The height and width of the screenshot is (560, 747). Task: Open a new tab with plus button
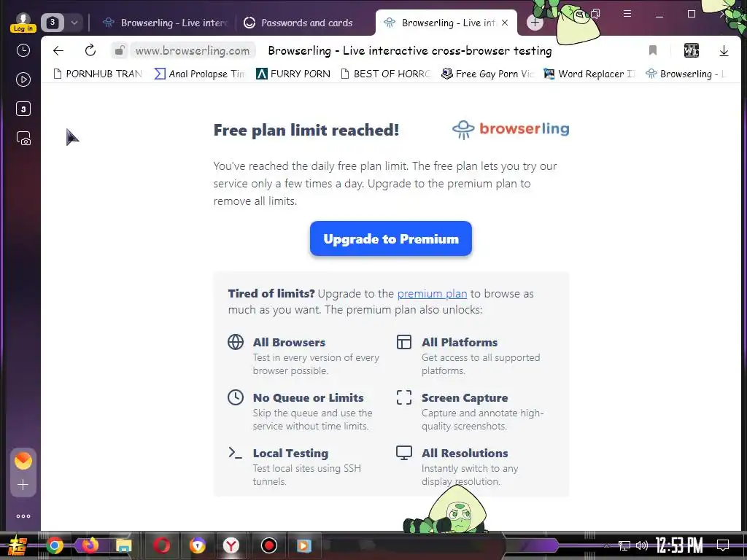tap(535, 23)
